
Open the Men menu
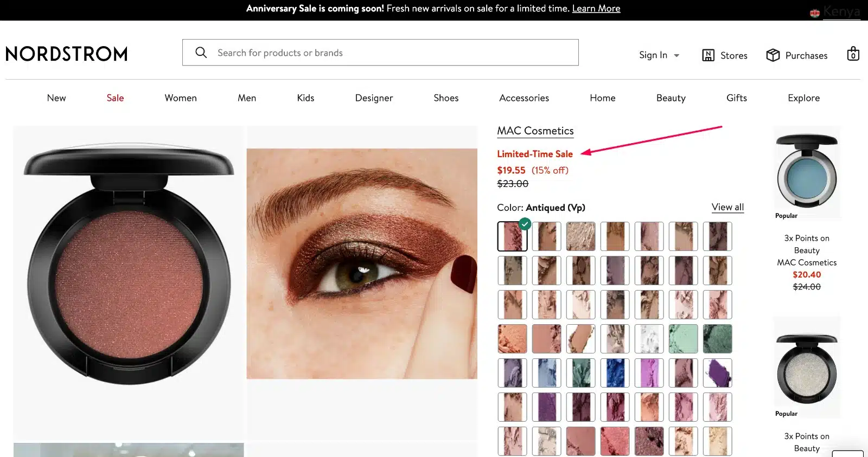click(x=247, y=98)
